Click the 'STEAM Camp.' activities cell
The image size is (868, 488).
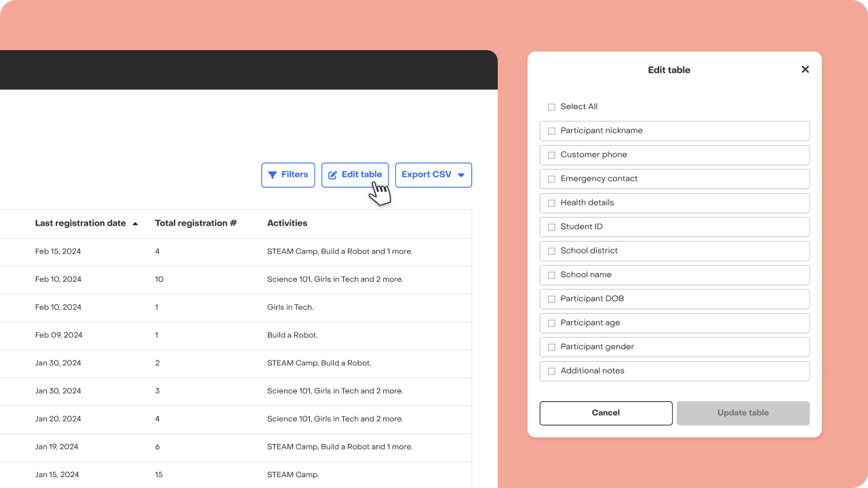coord(293,474)
